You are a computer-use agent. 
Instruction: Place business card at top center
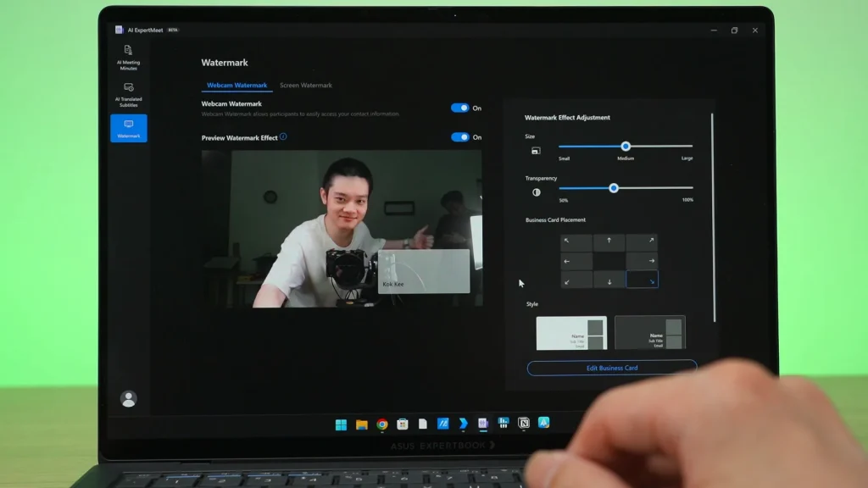pos(609,241)
